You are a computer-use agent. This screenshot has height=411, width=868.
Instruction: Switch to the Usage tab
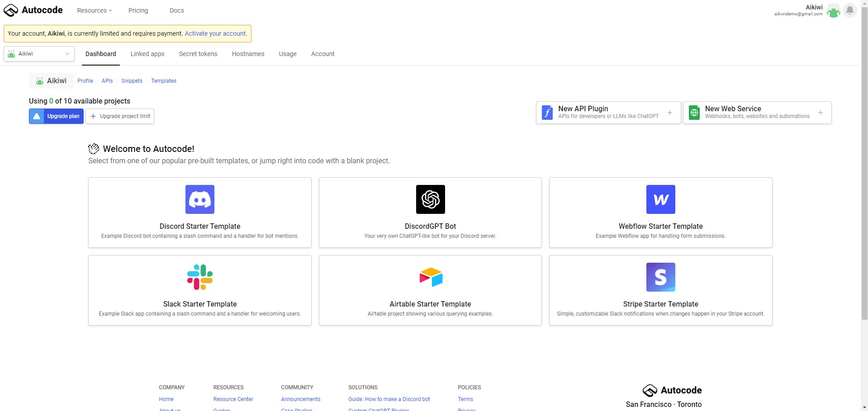click(x=288, y=54)
